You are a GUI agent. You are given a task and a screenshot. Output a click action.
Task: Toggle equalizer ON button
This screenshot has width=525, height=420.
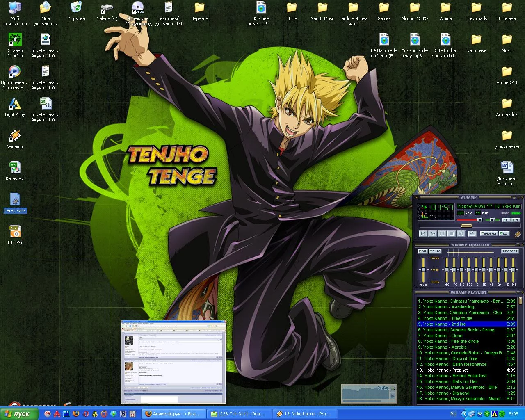[x=423, y=251]
